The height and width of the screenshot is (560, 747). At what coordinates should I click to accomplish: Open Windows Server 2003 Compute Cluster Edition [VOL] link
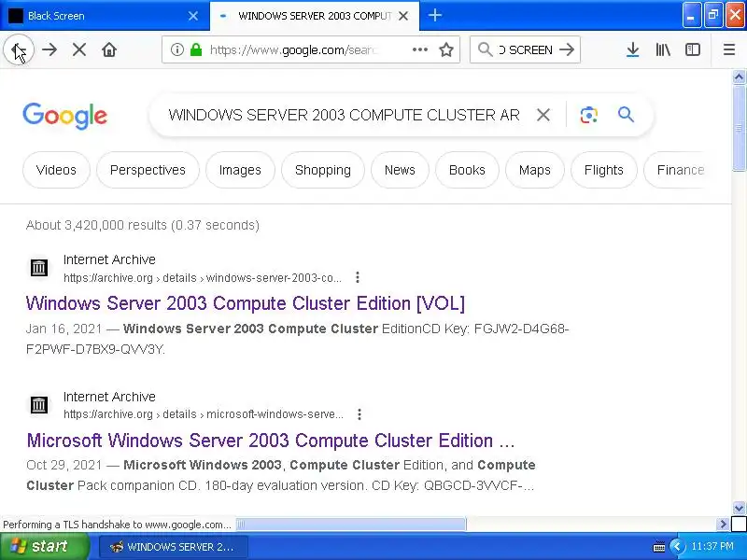(246, 303)
